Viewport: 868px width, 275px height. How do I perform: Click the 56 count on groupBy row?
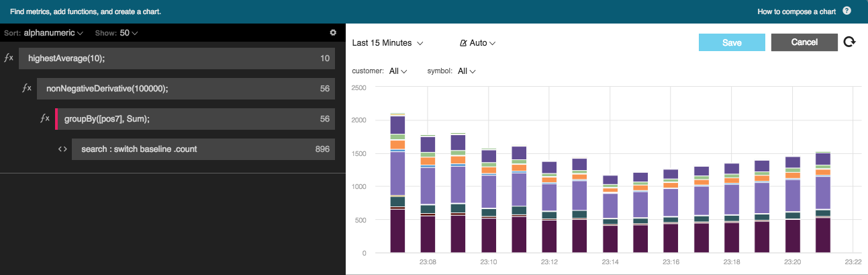325,119
